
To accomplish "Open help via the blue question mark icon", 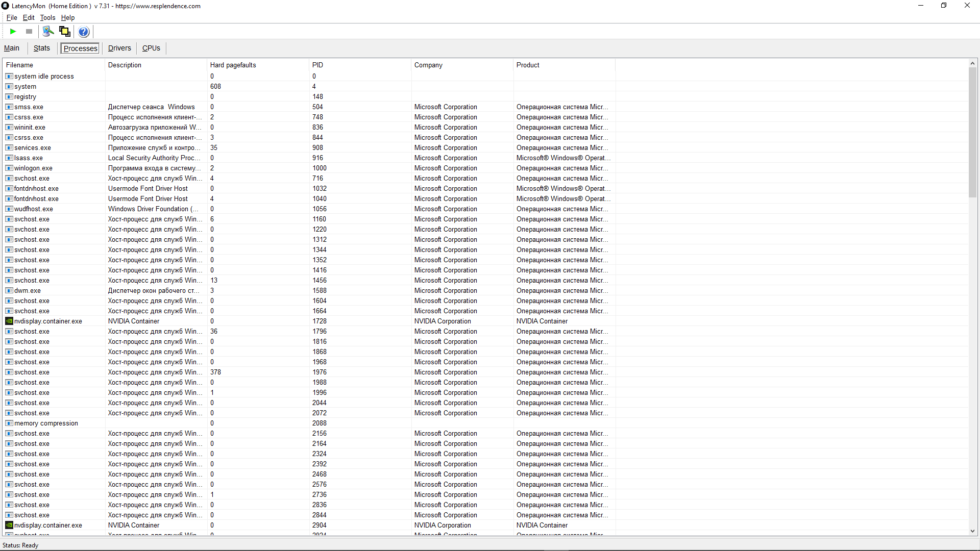I will pyautogui.click(x=84, y=32).
